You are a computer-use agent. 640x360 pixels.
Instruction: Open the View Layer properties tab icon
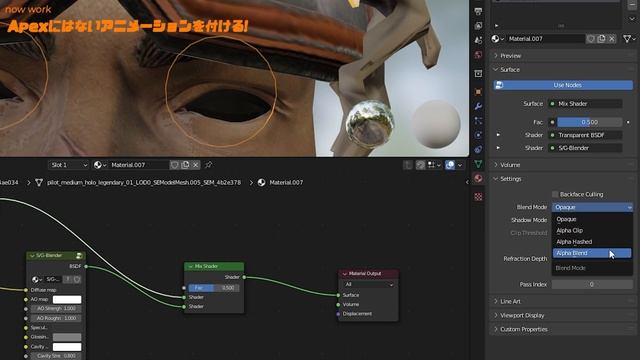(478, 26)
